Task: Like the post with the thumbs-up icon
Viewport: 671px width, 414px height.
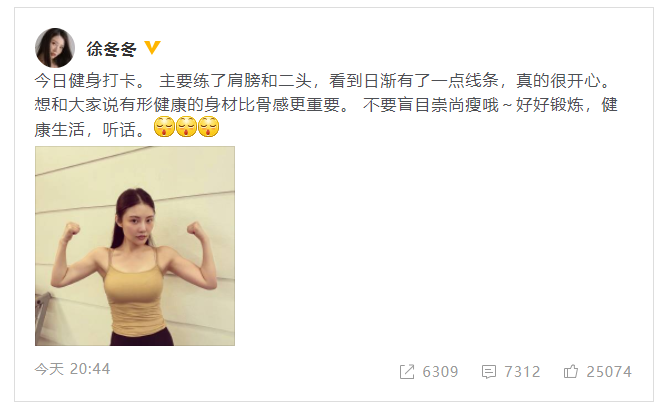Action: tap(571, 371)
